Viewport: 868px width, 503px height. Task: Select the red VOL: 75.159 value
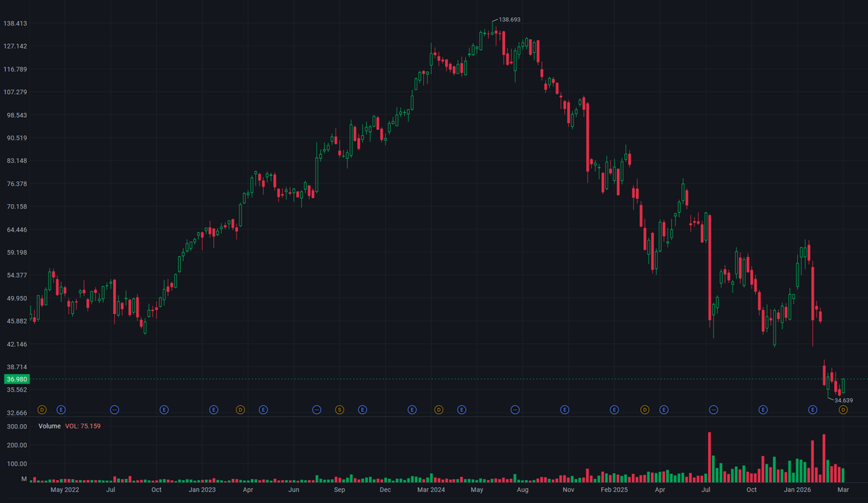[x=82, y=426]
